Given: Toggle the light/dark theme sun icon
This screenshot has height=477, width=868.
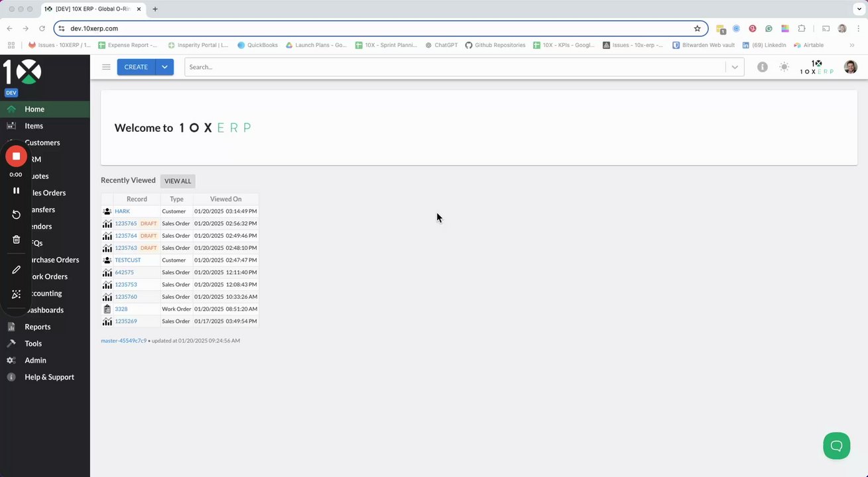Looking at the screenshot, I should click(x=784, y=67).
